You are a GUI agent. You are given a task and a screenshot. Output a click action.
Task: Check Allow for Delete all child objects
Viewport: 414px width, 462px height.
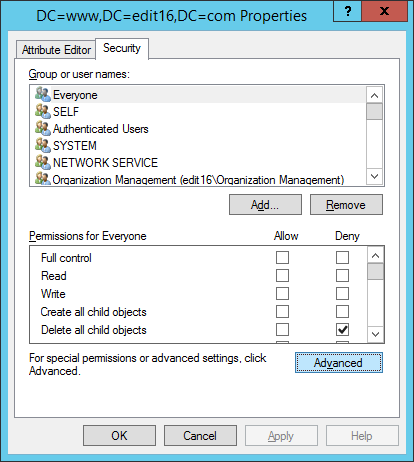click(282, 330)
